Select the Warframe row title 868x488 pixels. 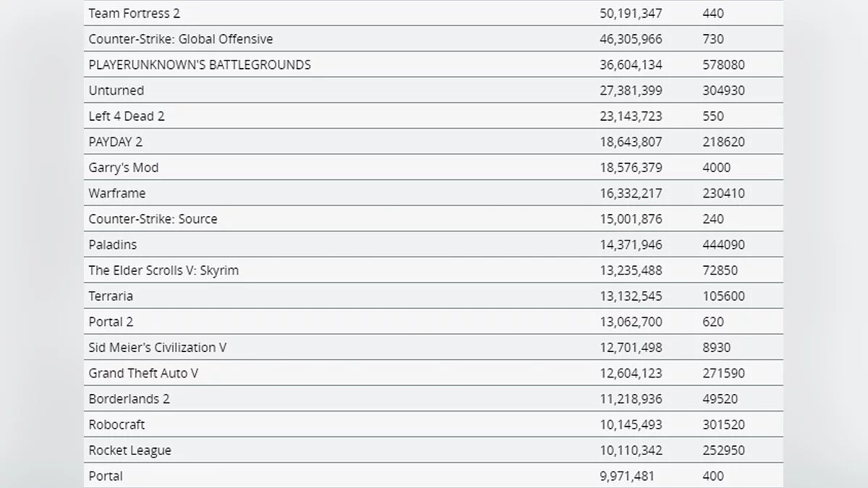point(117,193)
